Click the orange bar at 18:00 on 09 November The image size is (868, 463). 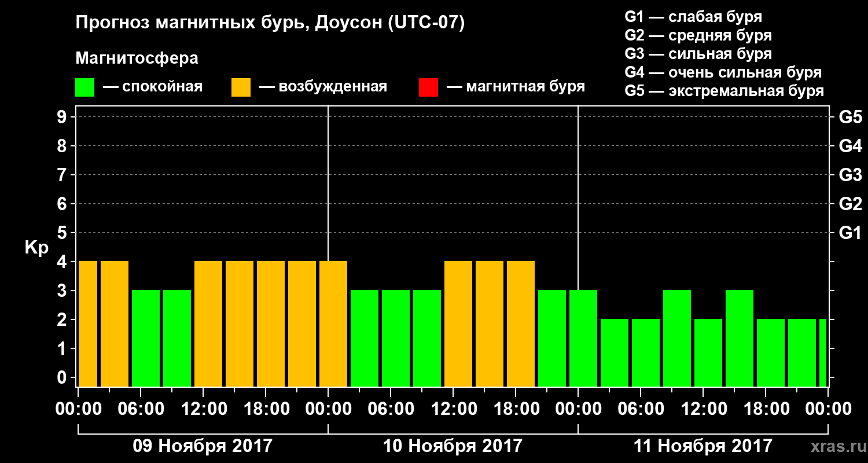point(271,324)
